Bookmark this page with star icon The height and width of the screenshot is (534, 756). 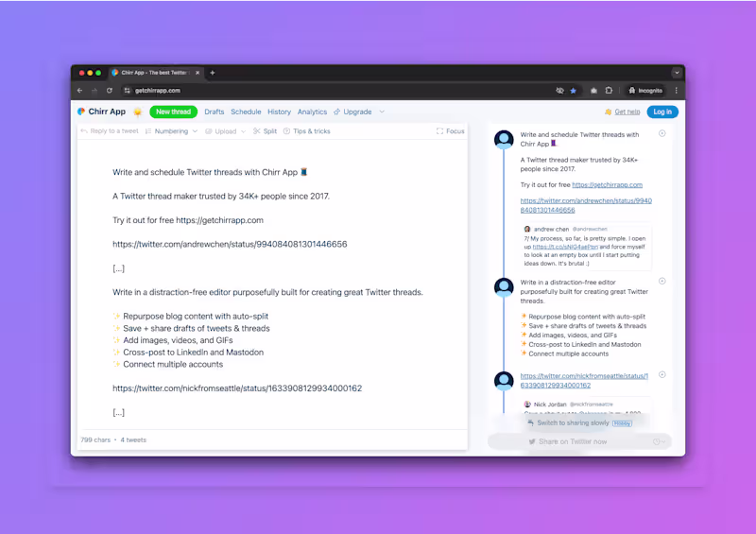point(574,90)
